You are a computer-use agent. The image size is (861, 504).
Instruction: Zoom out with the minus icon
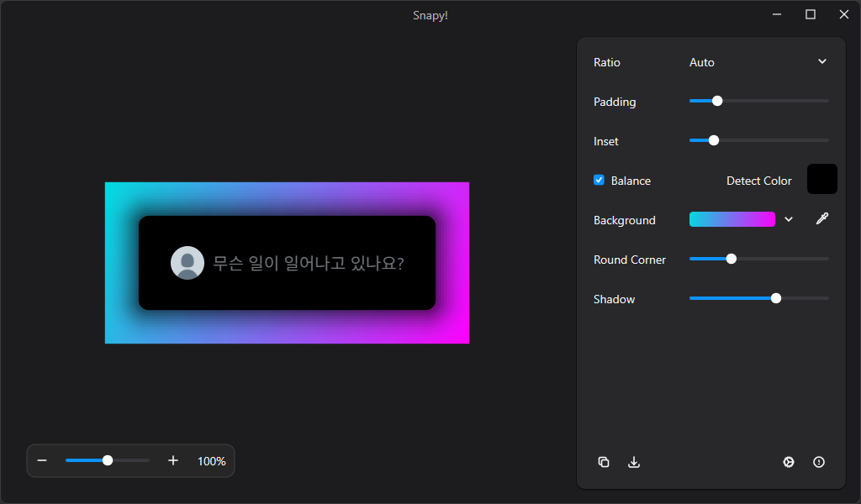click(x=42, y=460)
